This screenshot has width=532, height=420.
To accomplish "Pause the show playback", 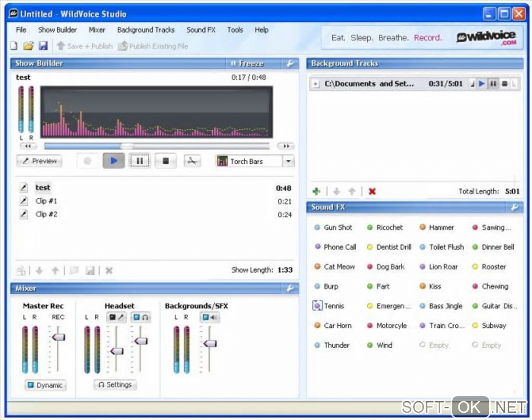I will tap(139, 161).
